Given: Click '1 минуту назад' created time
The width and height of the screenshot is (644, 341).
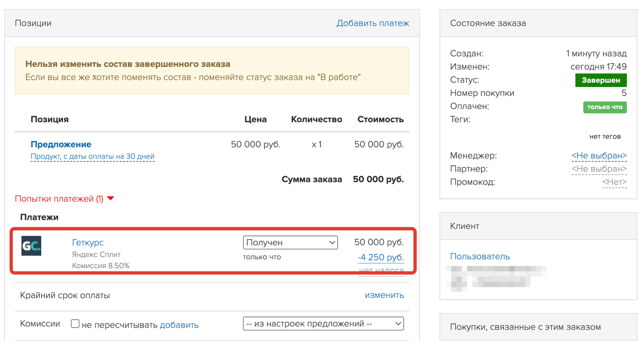Looking at the screenshot, I should tap(596, 54).
